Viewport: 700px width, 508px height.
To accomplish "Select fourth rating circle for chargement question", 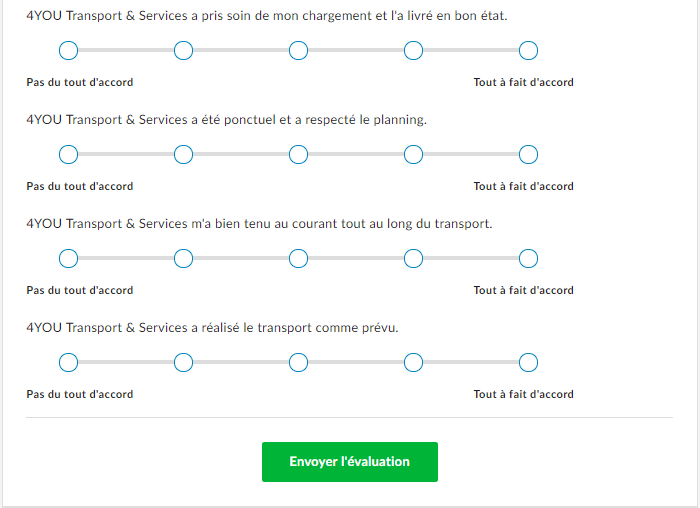I will tap(413, 50).
